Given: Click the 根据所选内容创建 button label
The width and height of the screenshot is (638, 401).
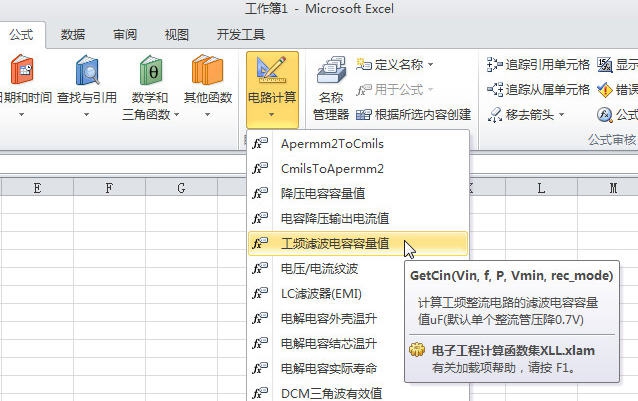Looking at the screenshot, I should pyautogui.click(x=423, y=115).
